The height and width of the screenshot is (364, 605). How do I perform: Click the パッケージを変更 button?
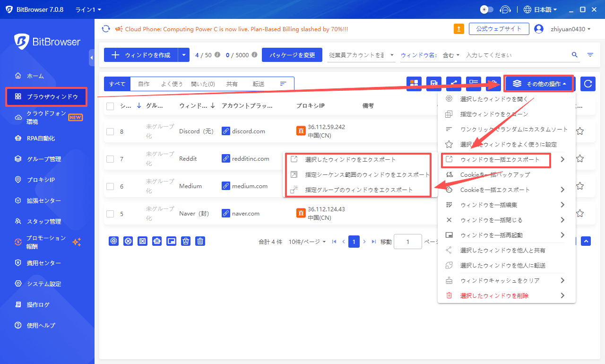[292, 55]
